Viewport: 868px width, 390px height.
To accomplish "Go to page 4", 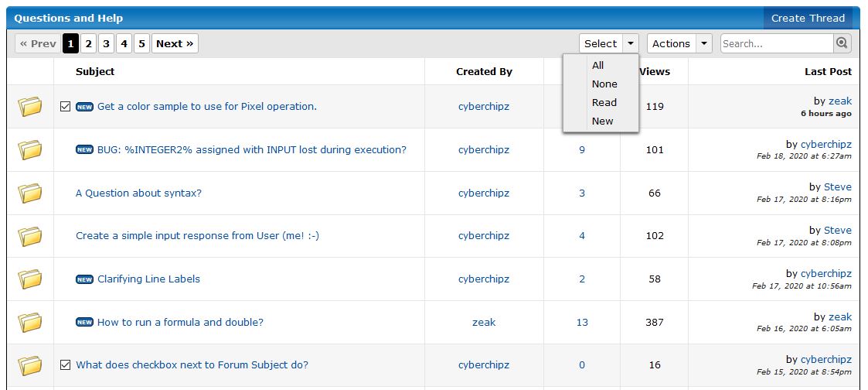I will pos(124,44).
